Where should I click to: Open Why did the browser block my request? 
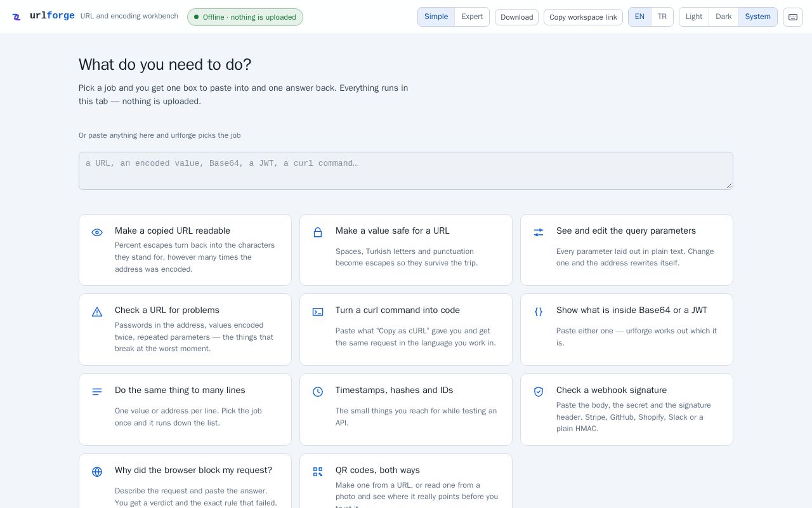point(185,481)
